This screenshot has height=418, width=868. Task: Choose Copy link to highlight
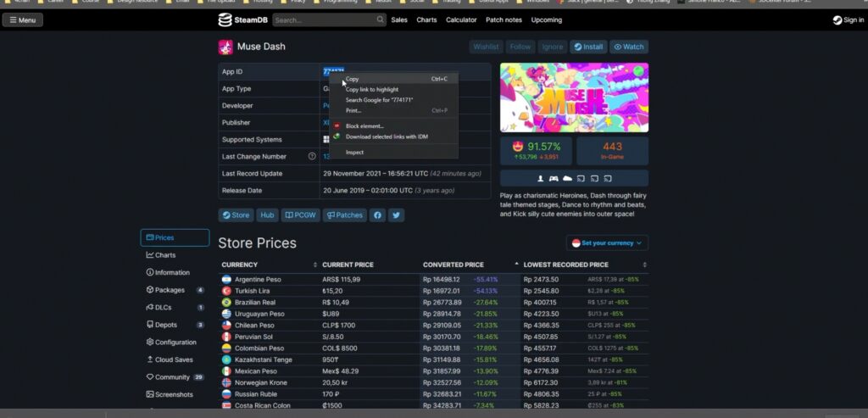pos(393,90)
